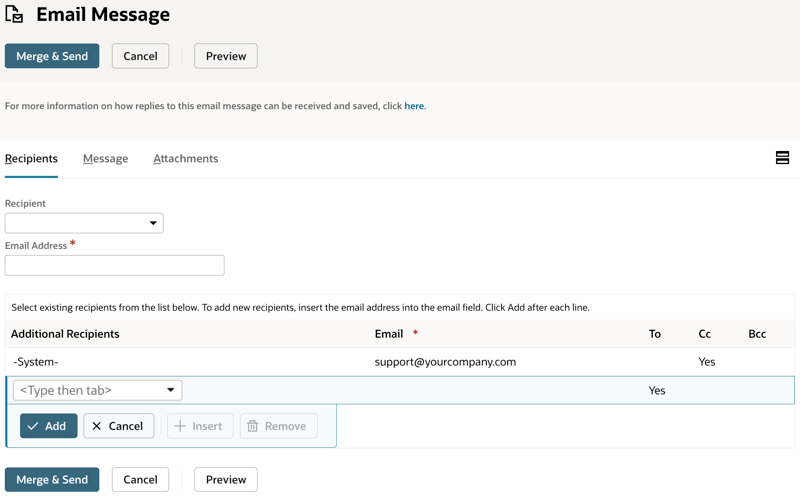Switch to the Message tab

(x=106, y=159)
